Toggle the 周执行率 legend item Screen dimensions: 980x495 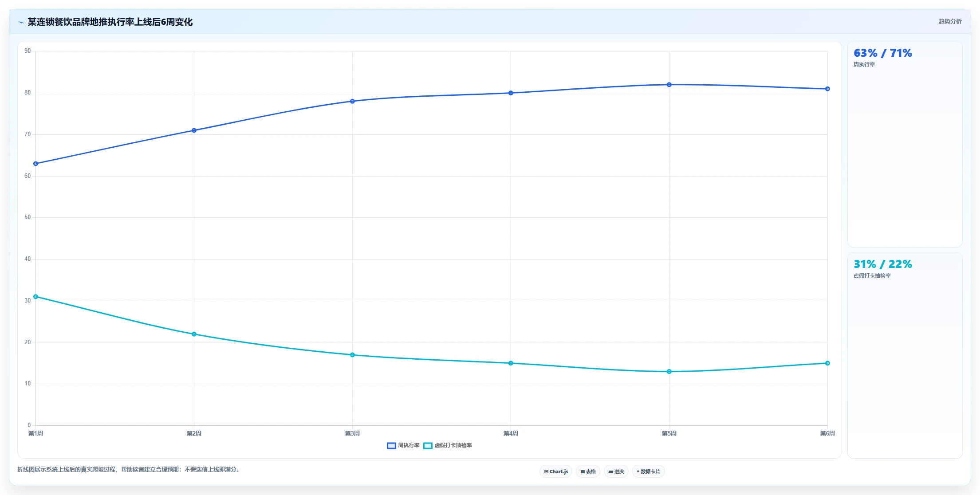click(x=403, y=445)
